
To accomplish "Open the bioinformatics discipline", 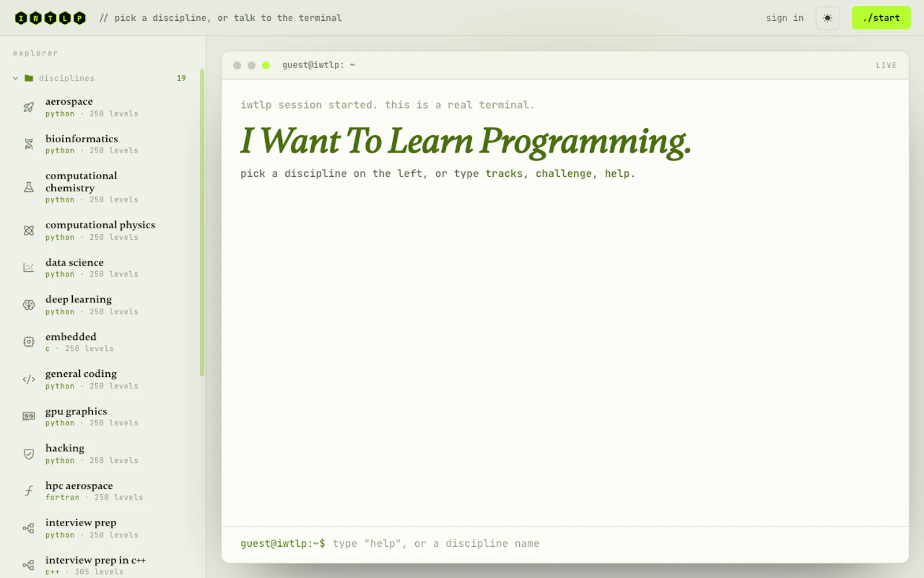I will pyautogui.click(x=104, y=144).
